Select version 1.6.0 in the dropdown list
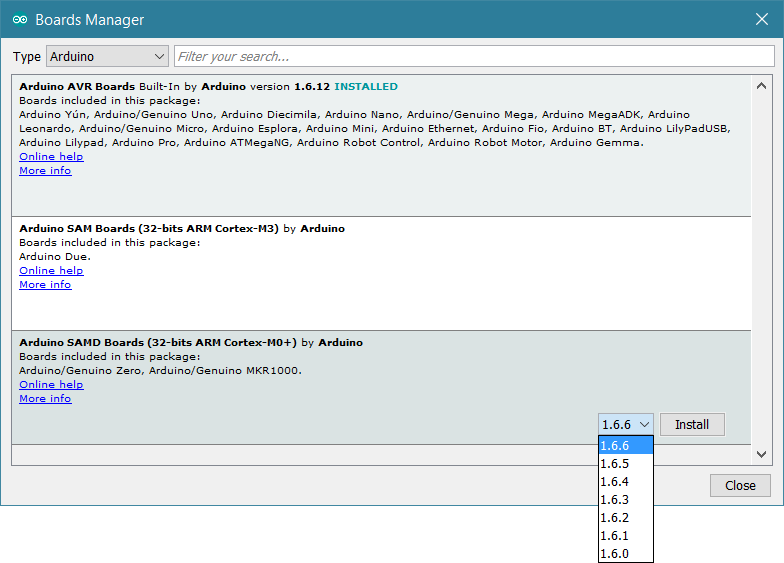 (x=626, y=554)
